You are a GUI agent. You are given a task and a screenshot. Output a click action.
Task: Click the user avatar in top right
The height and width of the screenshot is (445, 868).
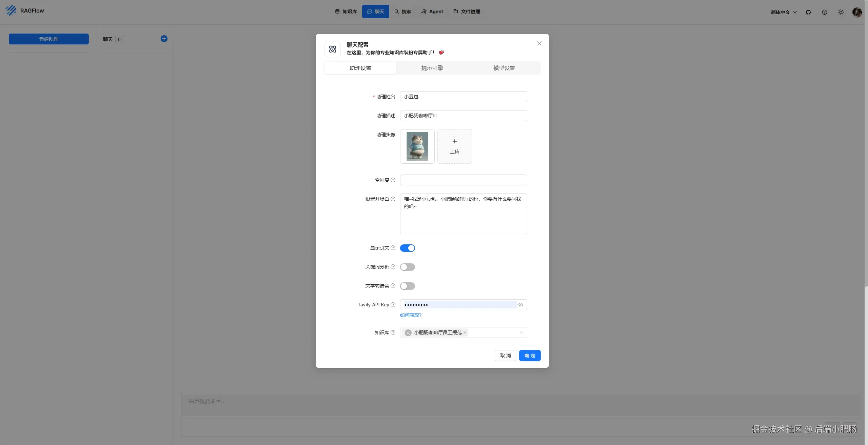(857, 12)
